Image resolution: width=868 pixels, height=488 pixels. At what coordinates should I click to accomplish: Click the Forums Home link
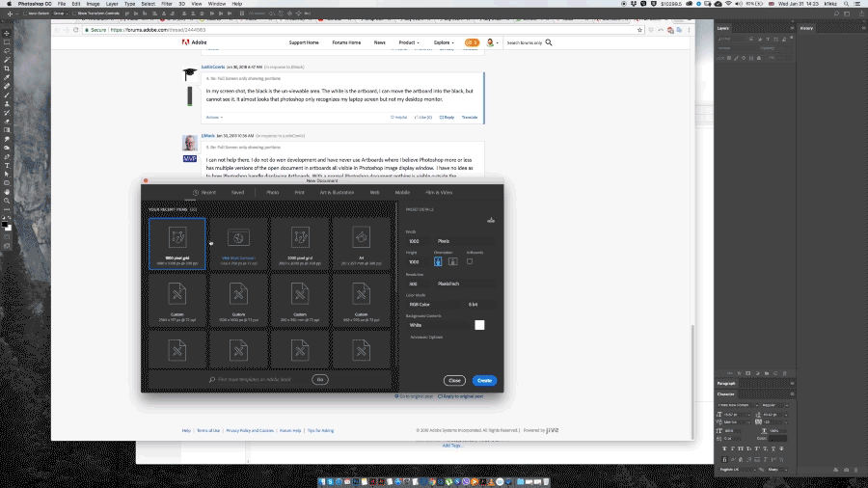346,42
